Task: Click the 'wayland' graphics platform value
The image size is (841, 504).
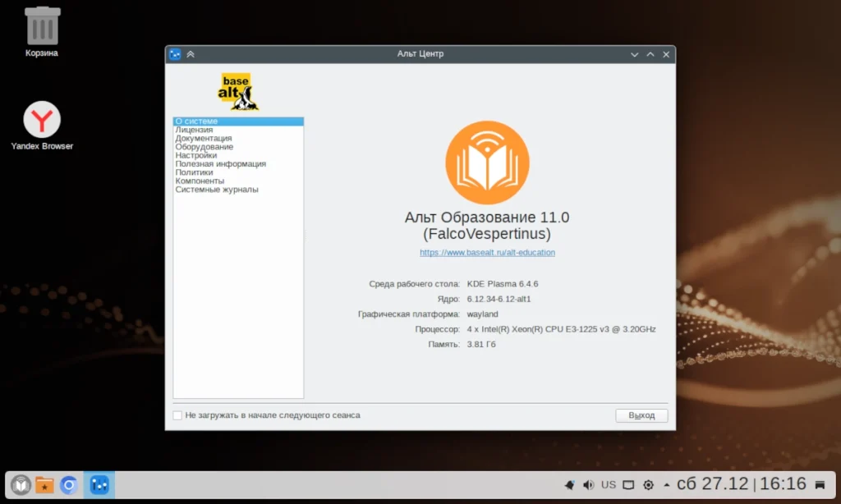Action: coord(482,314)
